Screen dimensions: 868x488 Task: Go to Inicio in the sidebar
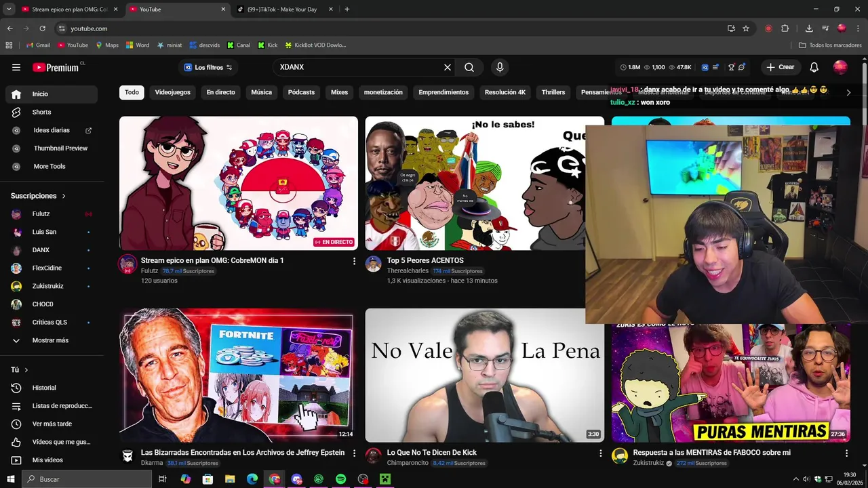[51, 94]
